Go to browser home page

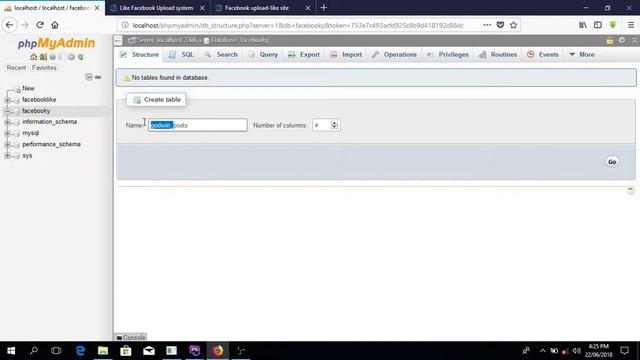[55, 25]
